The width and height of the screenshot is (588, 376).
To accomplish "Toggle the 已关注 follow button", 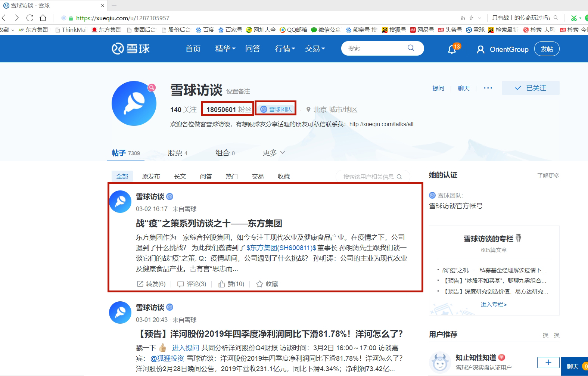I will tap(531, 88).
